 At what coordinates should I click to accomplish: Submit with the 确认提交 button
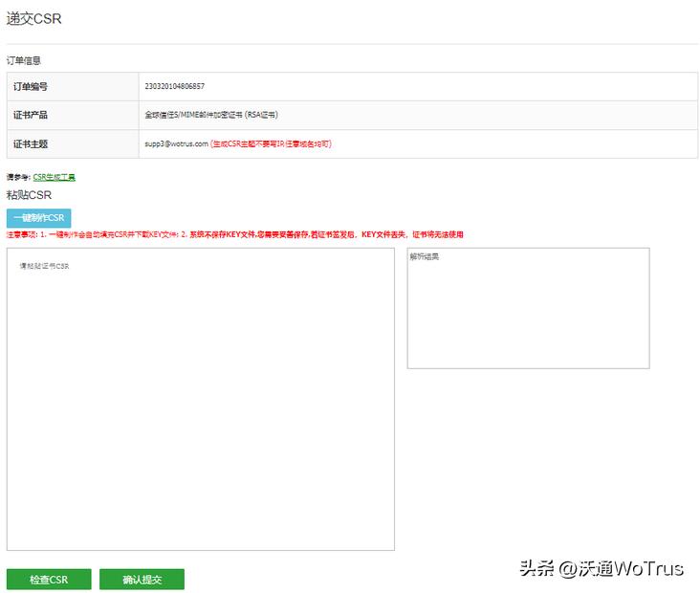click(x=142, y=580)
